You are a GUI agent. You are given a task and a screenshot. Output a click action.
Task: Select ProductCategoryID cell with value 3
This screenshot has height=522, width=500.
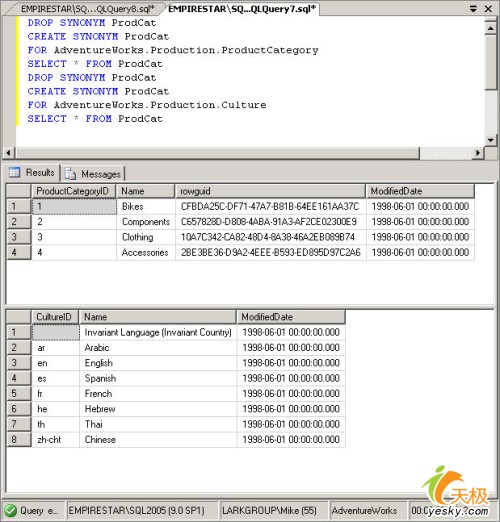(x=74, y=237)
